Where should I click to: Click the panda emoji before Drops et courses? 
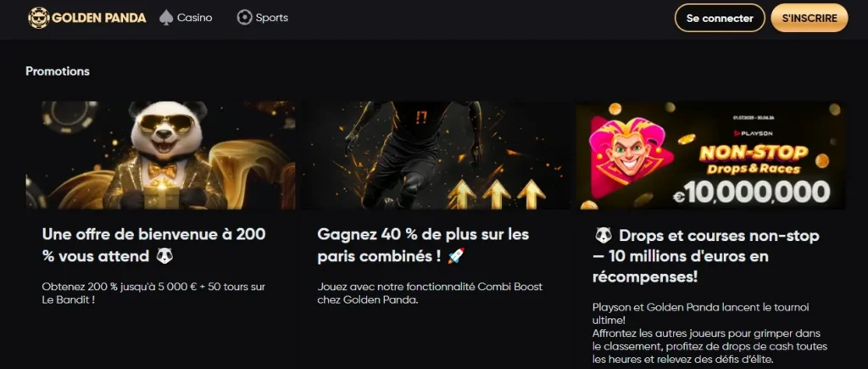pyautogui.click(x=604, y=236)
